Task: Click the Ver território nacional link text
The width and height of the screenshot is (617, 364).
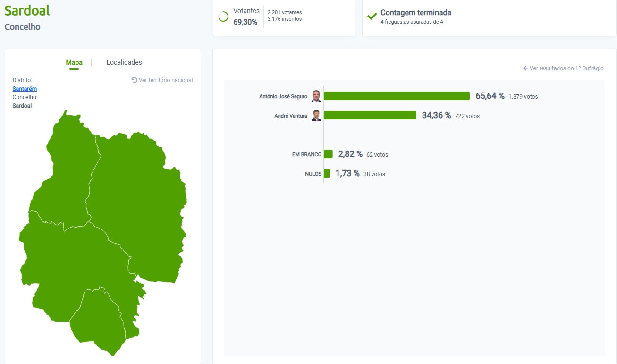Action: point(165,80)
